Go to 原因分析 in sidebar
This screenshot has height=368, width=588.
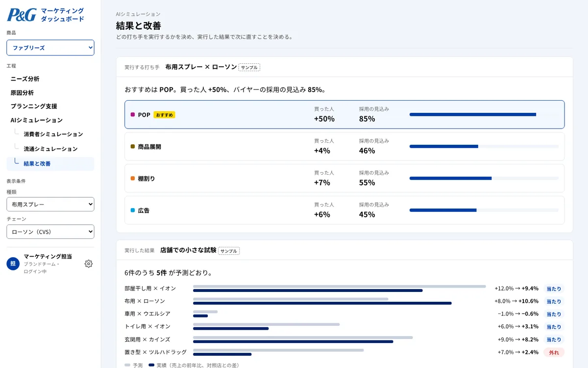[x=22, y=92]
